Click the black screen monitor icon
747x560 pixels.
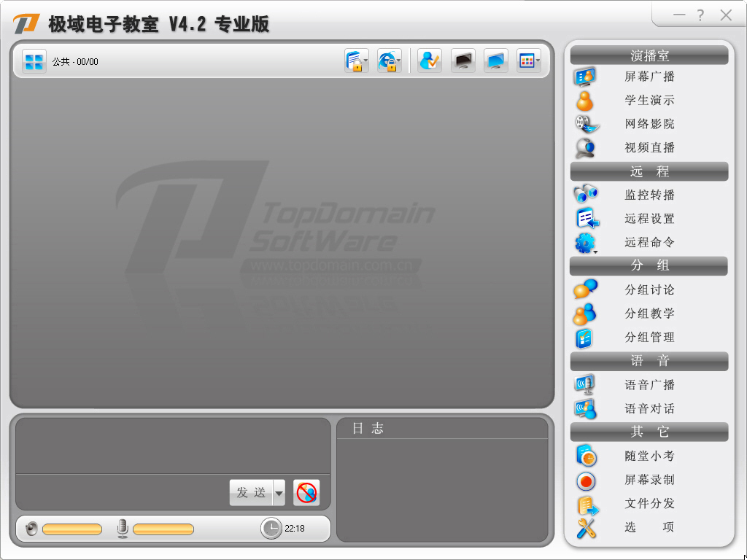click(x=462, y=61)
